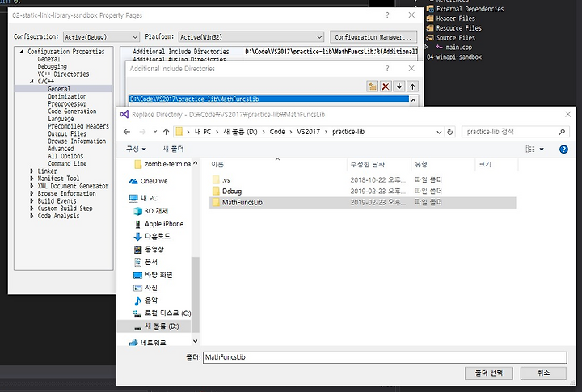Select the MathFuncsLib folder row
The height and width of the screenshot is (392, 582).
click(x=363, y=202)
